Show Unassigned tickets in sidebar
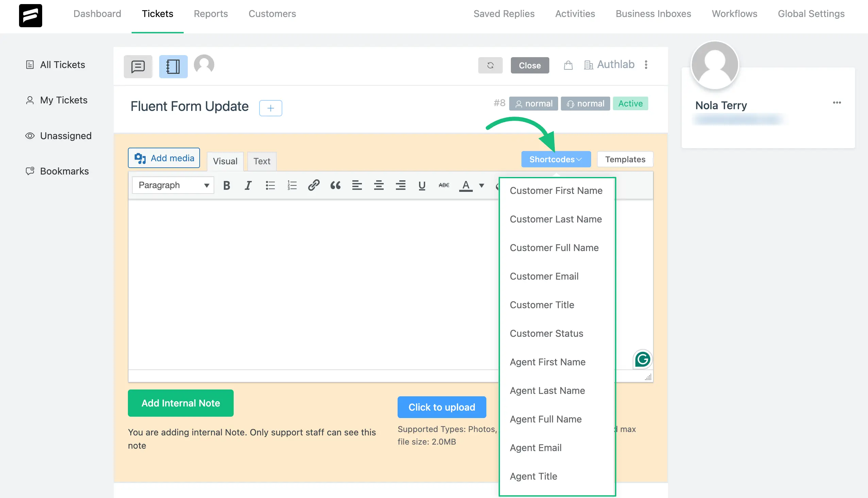Screen dimensions: 868x498 click(59, 136)
